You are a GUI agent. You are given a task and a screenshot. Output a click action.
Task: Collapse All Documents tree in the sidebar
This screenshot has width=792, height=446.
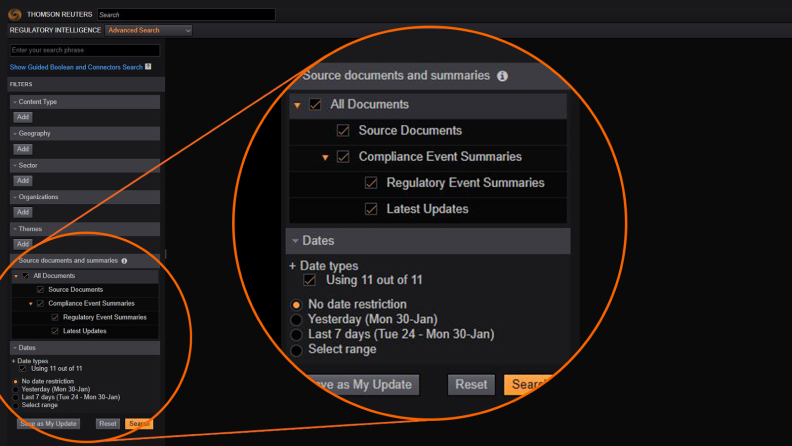pyautogui.click(x=16, y=276)
